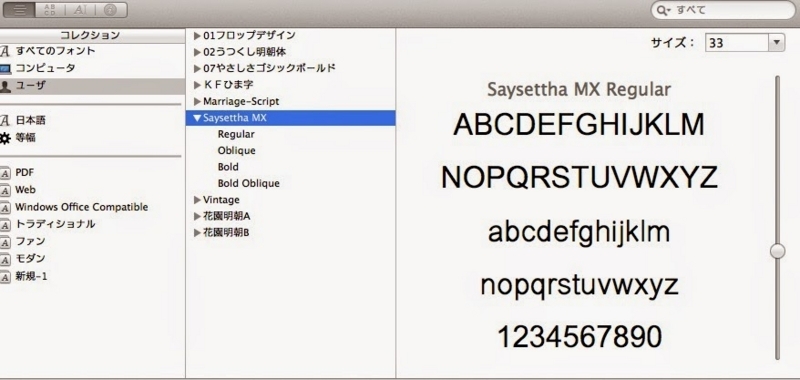Screen dimensions: 800x380
Task: Click the PDF collection icon
Action: [x=5, y=174]
